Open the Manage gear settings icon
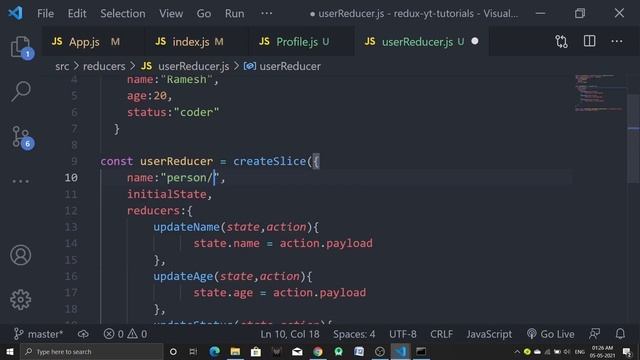640x360 pixels. tap(20, 300)
